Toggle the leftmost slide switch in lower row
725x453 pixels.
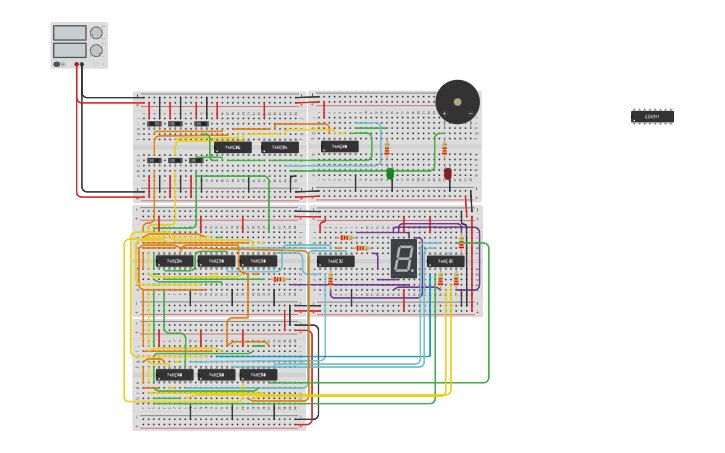154,160
